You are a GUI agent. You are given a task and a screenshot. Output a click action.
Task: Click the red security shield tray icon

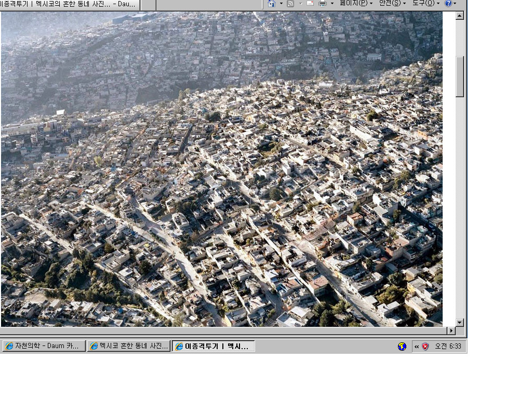click(425, 347)
